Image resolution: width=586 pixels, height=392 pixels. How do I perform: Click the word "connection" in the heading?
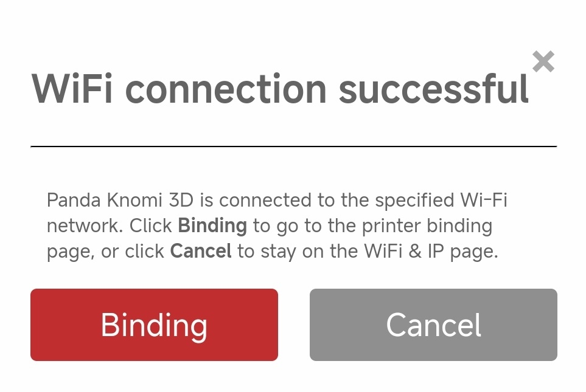pyautogui.click(x=226, y=89)
